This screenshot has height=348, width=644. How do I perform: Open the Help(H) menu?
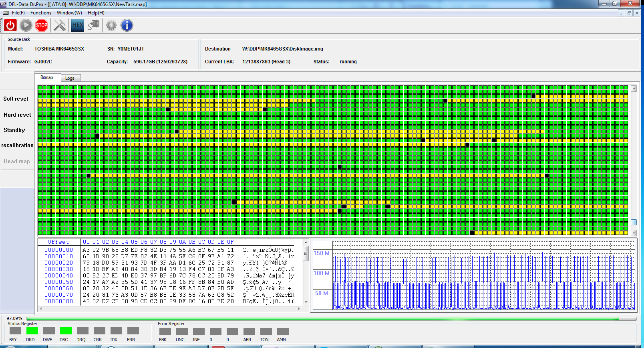96,13
